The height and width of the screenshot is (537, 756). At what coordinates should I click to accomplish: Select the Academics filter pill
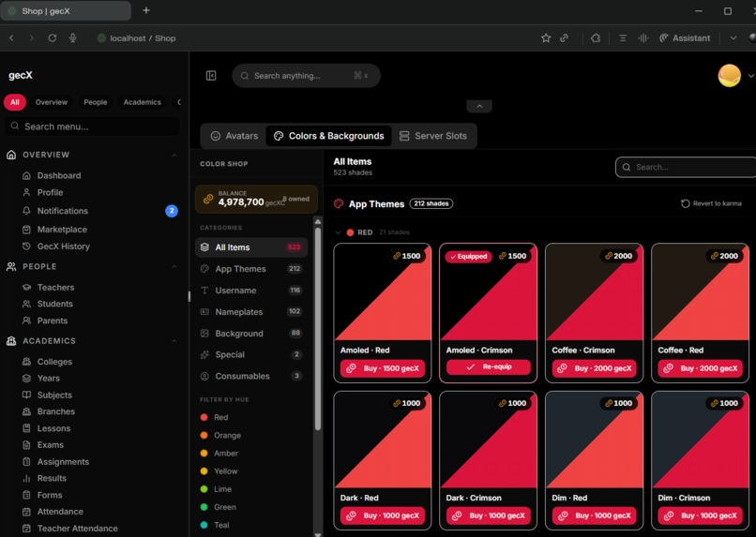[143, 102]
